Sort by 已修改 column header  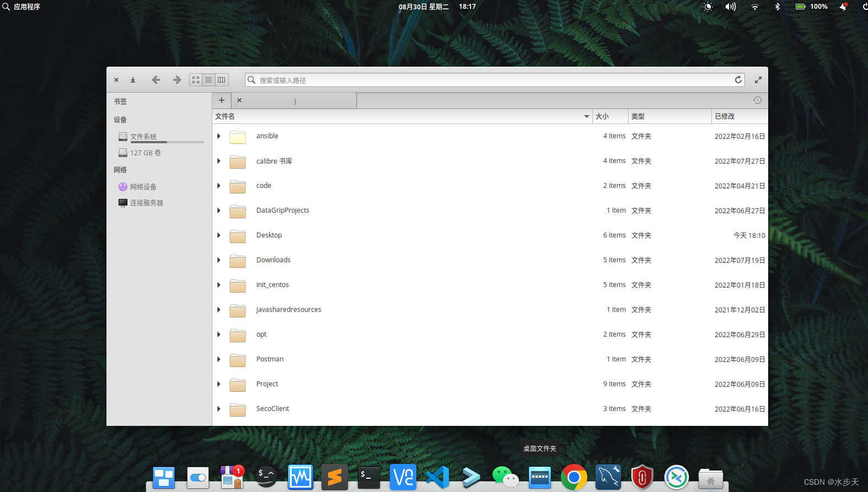click(x=740, y=116)
